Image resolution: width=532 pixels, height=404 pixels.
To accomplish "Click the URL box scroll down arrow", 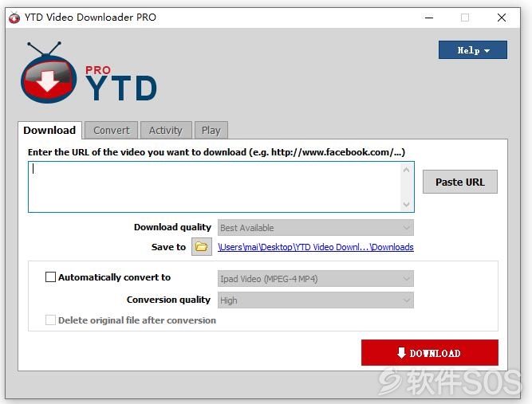I will tap(407, 204).
